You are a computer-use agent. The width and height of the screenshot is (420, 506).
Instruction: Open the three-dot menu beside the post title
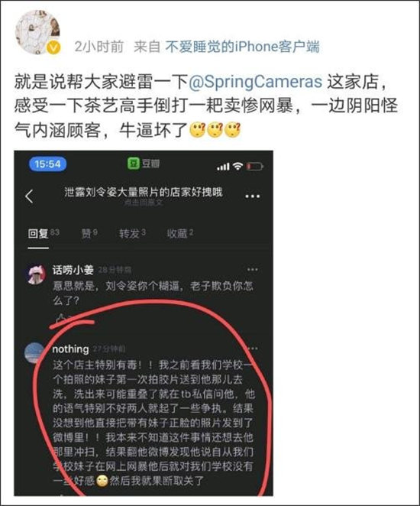point(252,196)
